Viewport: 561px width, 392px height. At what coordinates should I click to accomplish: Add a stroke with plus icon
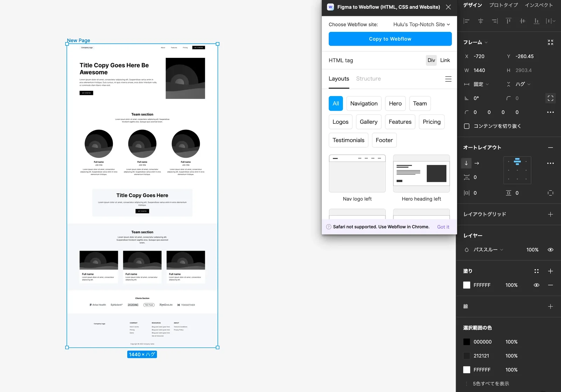tap(550, 306)
